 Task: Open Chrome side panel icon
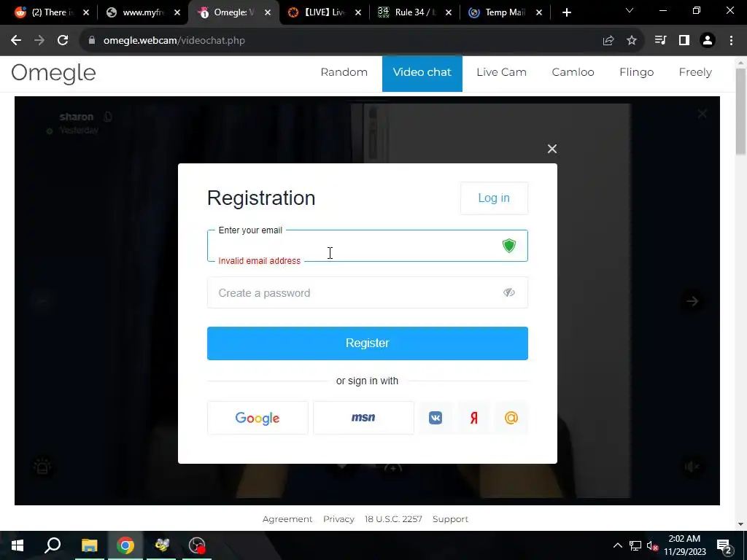pyautogui.click(x=684, y=41)
